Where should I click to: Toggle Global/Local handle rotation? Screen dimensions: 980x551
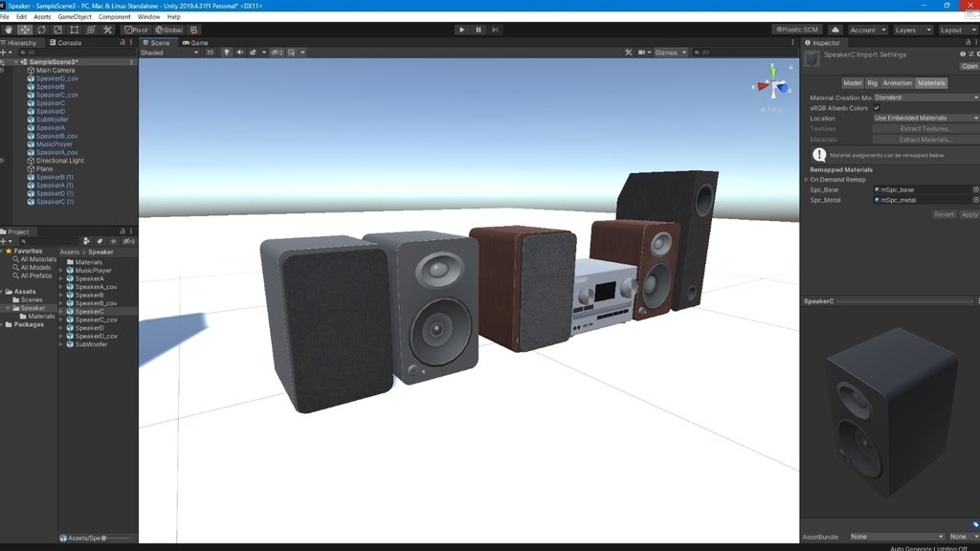click(x=168, y=30)
